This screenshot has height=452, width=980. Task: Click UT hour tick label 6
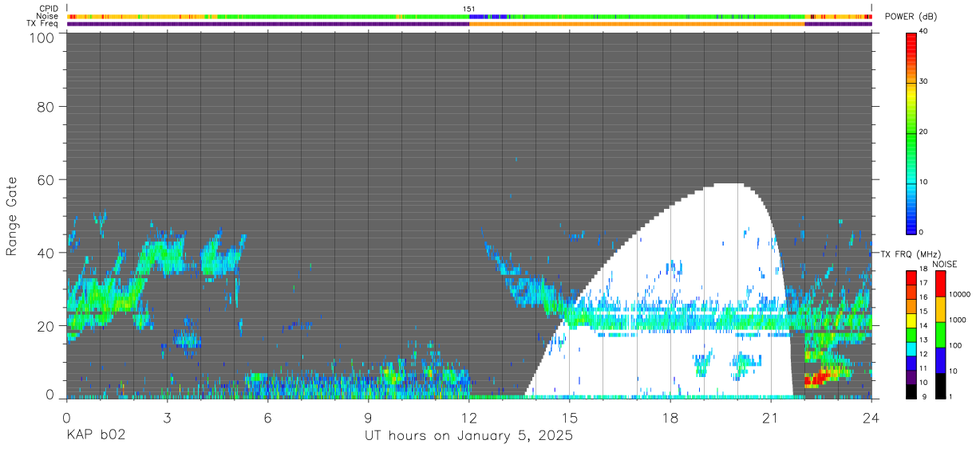pyautogui.click(x=268, y=417)
